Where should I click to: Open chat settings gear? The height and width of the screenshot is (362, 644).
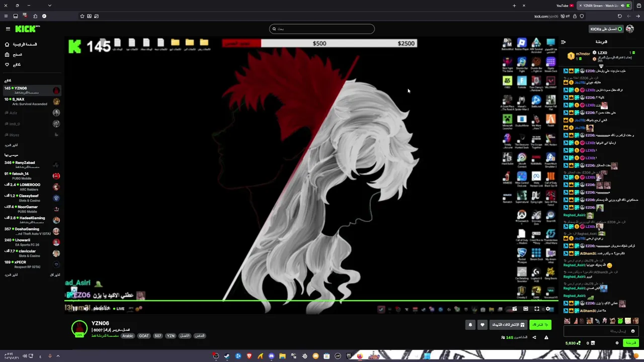[x=617, y=343]
